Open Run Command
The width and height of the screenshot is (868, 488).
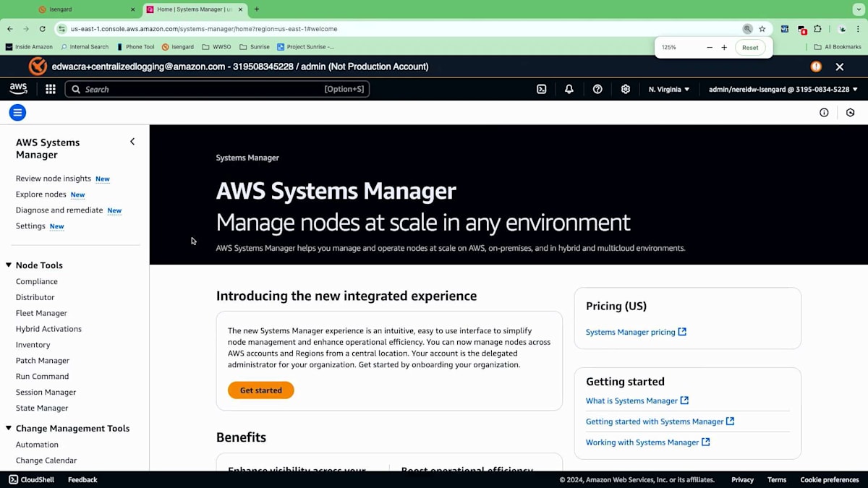coord(42,377)
